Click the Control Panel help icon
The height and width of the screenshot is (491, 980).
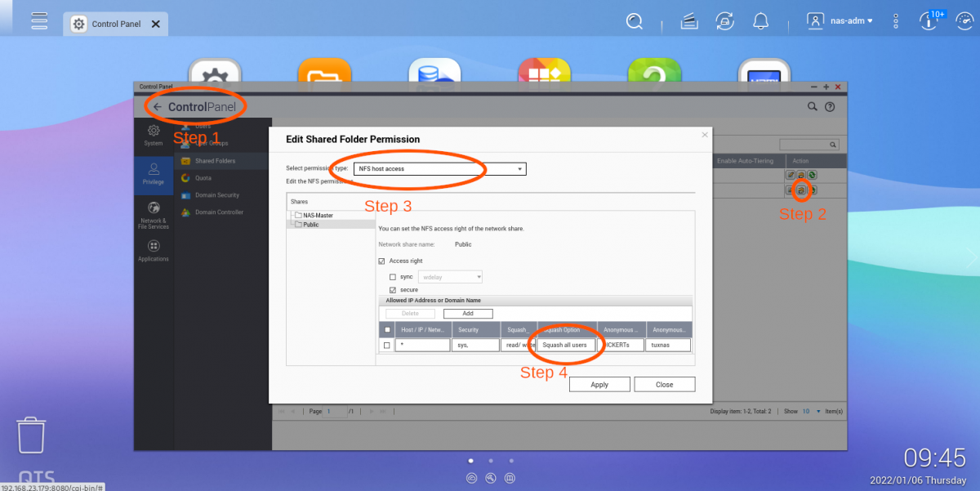tap(830, 107)
